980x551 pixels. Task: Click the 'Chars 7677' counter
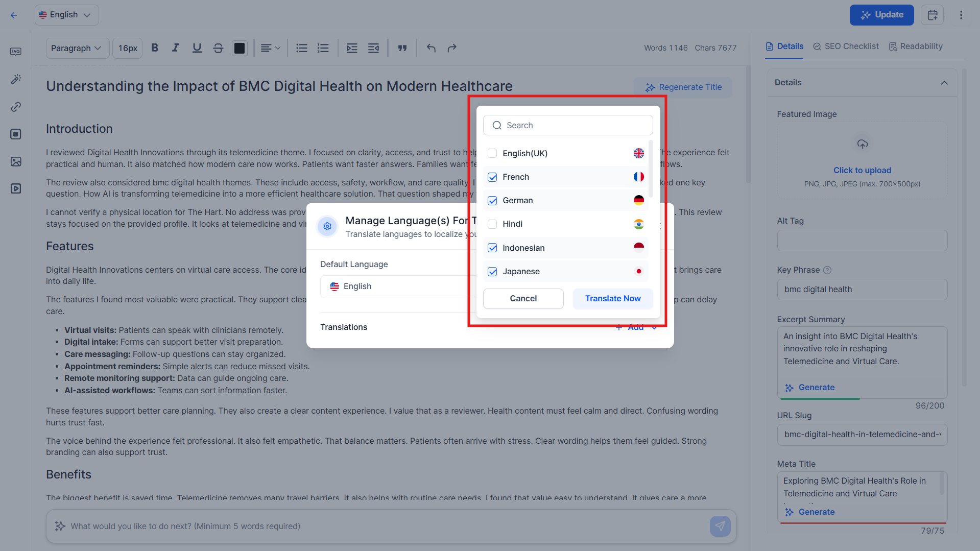coord(715,48)
